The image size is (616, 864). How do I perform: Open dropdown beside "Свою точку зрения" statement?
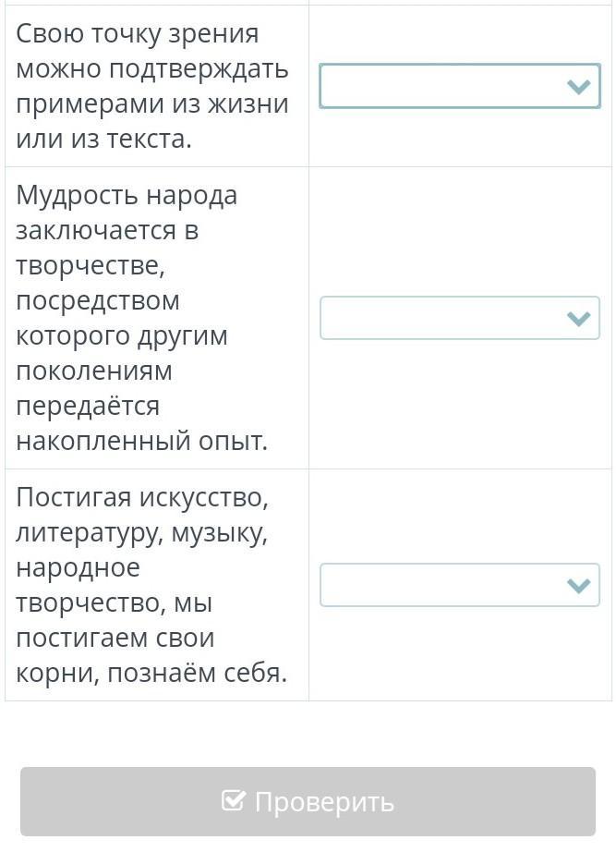point(460,86)
